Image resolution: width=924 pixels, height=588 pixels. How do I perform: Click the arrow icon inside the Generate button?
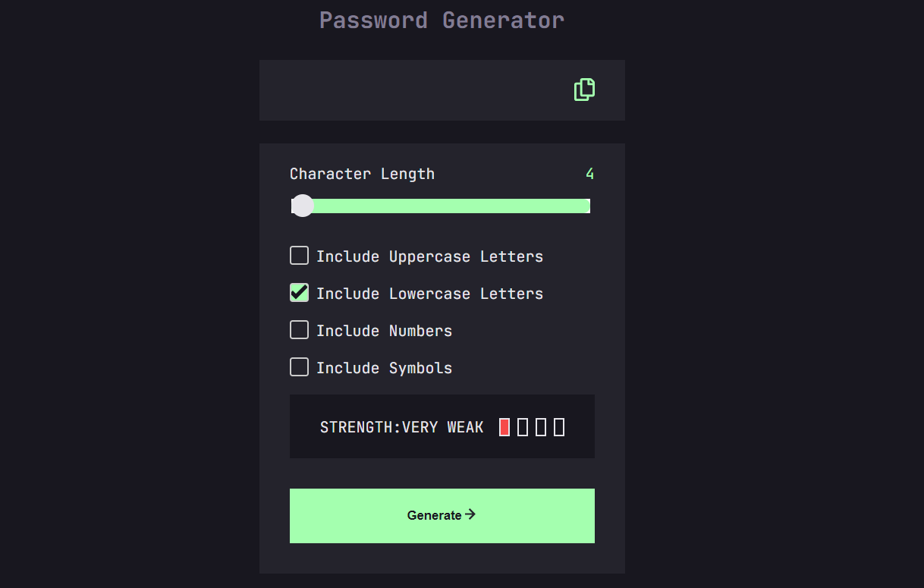(x=470, y=514)
